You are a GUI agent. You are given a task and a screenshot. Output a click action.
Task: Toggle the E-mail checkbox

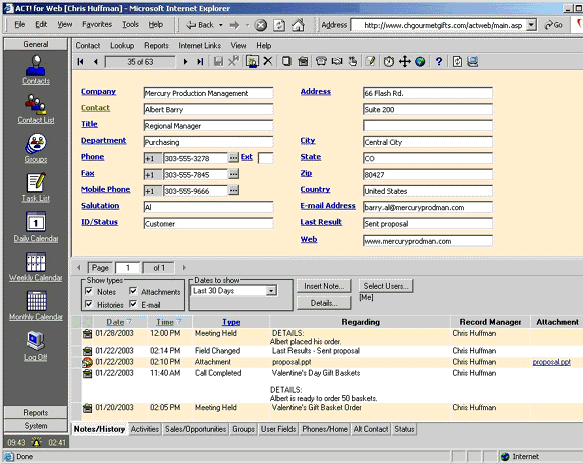click(x=133, y=304)
